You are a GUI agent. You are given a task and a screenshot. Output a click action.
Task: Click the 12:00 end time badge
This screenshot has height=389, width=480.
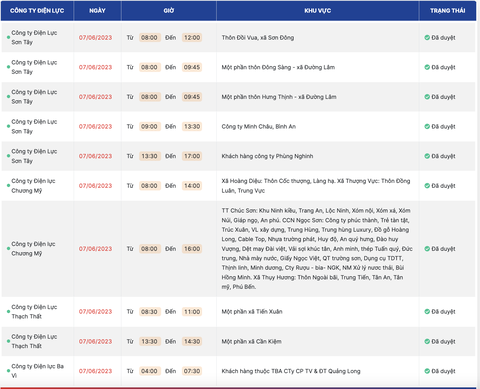(192, 37)
